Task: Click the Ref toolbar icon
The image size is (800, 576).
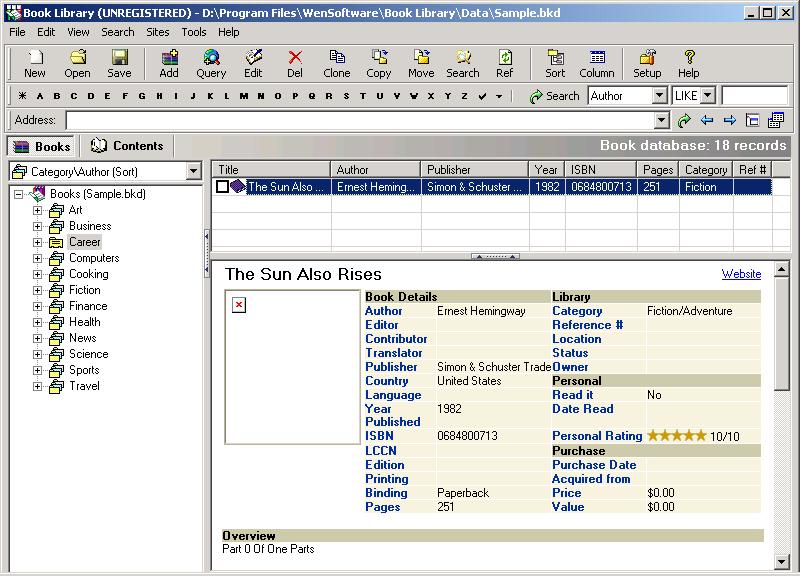Action: pos(505,64)
